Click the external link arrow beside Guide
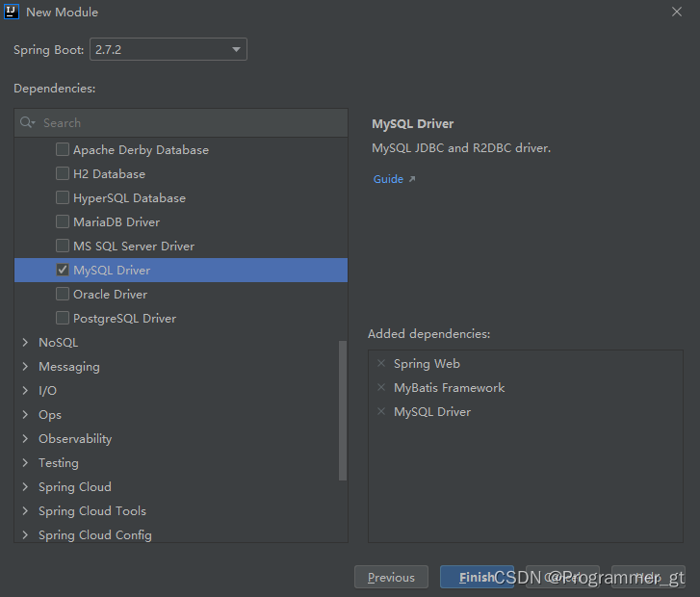Image resolution: width=700 pixels, height=597 pixels. click(x=412, y=179)
